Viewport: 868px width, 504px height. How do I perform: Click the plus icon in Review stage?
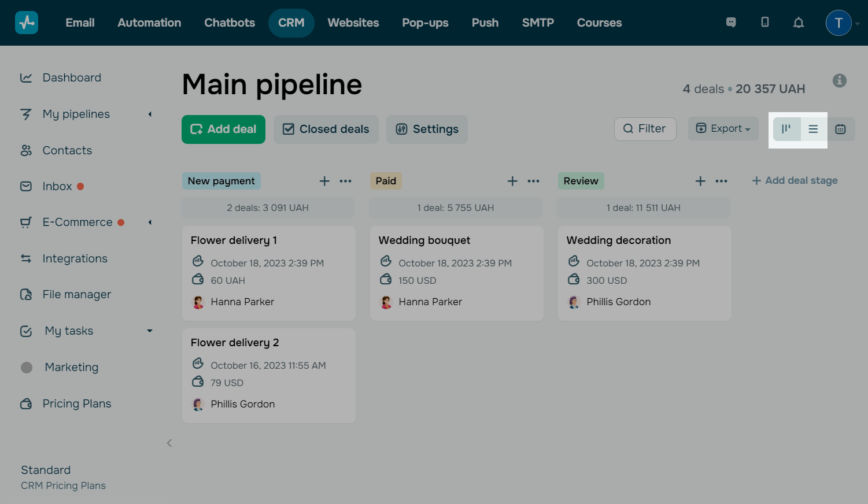tap(700, 181)
